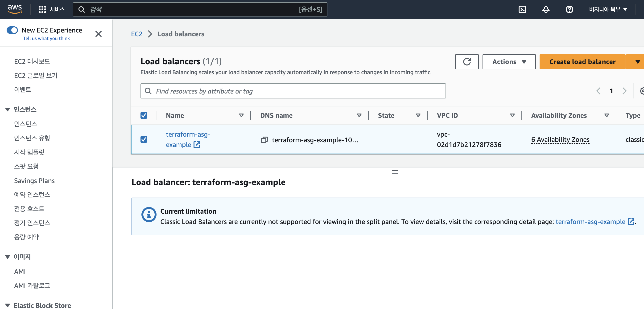Viewport: 644px width, 309px height.
Task: Open the notifications bell icon
Action: [x=546, y=9]
